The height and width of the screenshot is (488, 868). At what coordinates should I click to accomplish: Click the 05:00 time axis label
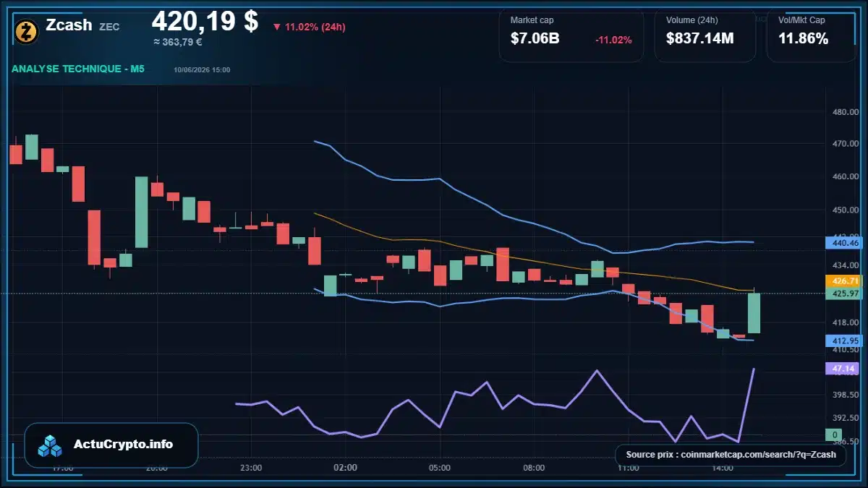point(440,468)
